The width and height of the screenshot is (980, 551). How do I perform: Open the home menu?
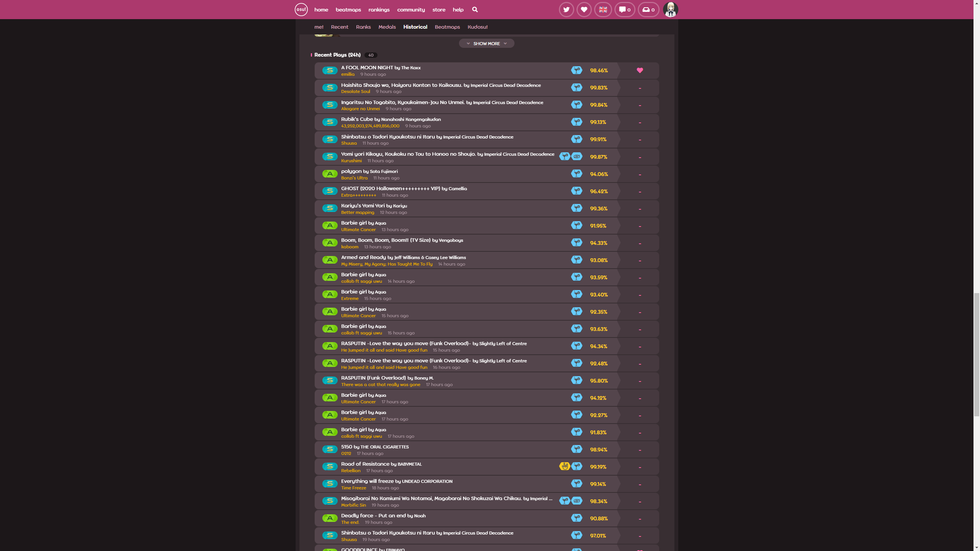point(321,10)
